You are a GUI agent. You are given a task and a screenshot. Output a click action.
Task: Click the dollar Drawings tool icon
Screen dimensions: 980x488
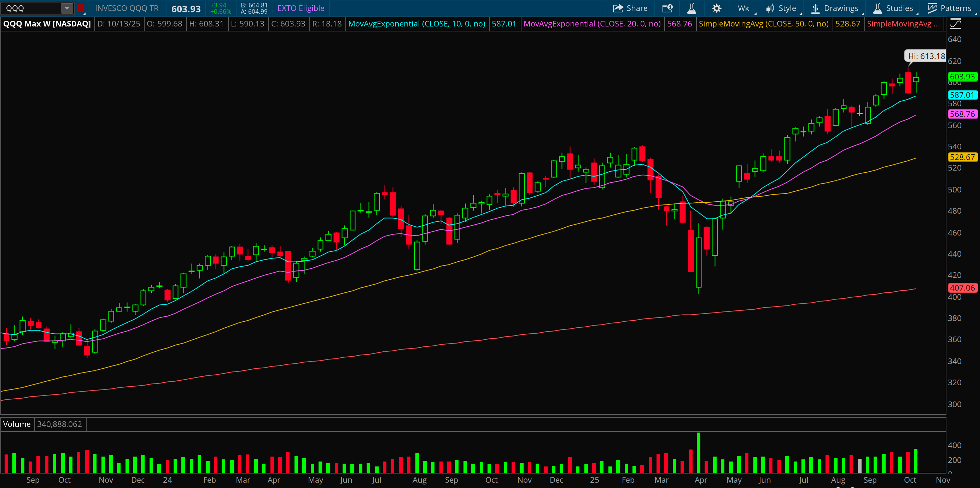[815, 8]
